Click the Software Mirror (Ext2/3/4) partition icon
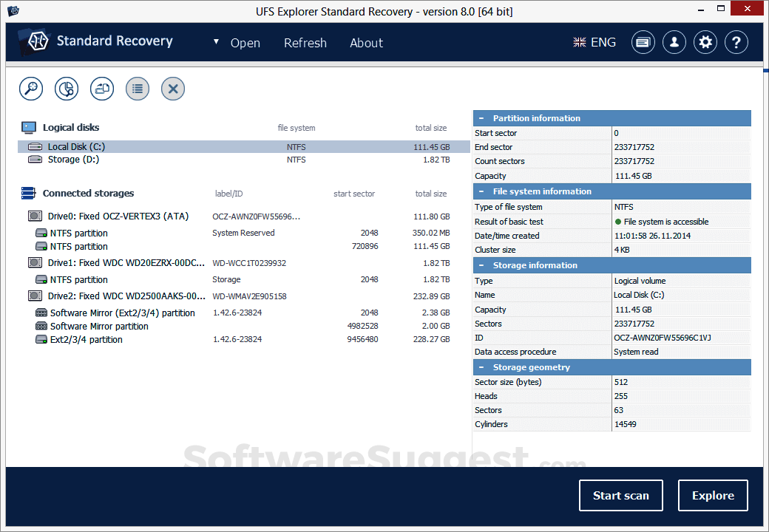The image size is (769, 532). [x=41, y=313]
